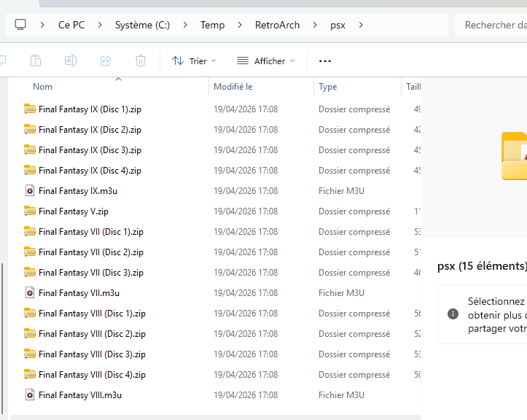Select the Final Fantasy IX.m3u playlist file icon
The width and height of the screenshot is (527, 420).
pos(30,191)
